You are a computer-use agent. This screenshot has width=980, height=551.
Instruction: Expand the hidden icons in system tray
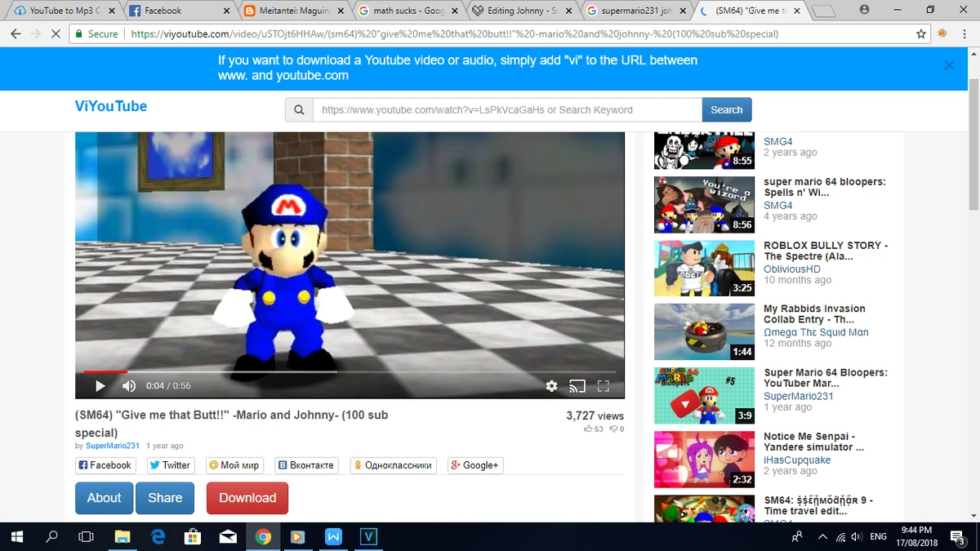tap(822, 536)
